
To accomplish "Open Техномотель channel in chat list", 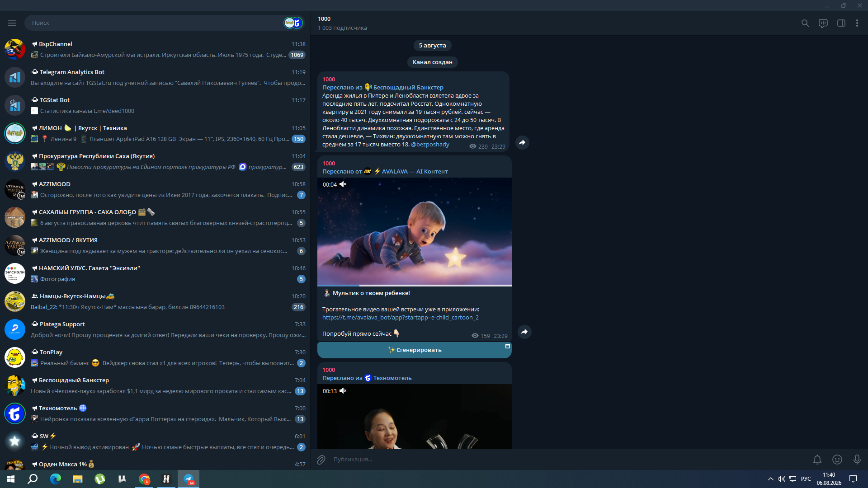I will [x=155, y=413].
